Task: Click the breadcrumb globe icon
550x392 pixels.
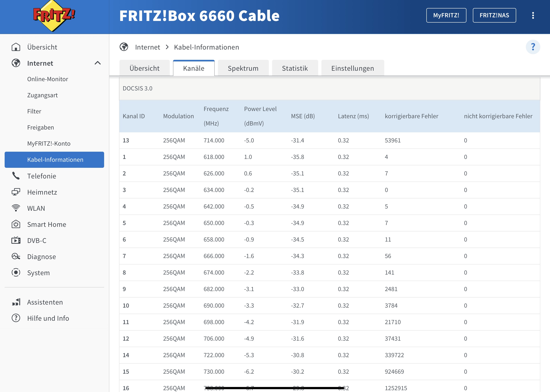Action: [124, 47]
